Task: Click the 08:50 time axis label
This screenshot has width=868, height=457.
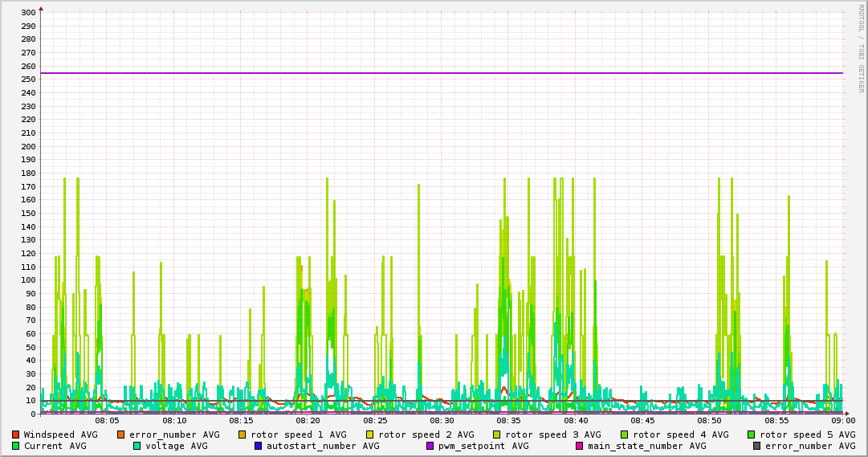Action: (x=710, y=421)
